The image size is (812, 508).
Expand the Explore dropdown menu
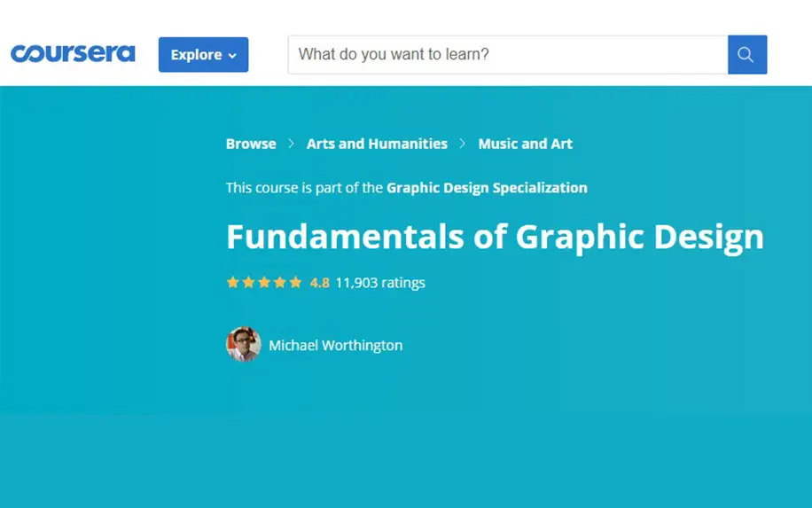pos(204,54)
